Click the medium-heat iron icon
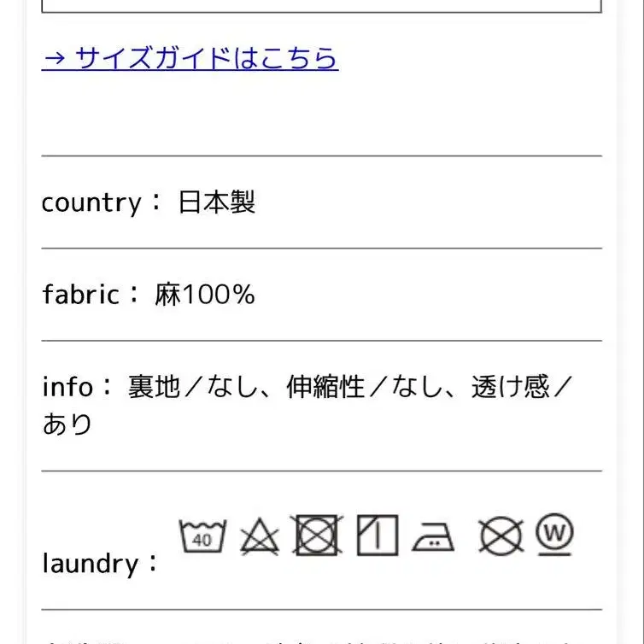Viewport: 644px width, 644px height. (433, 536)
